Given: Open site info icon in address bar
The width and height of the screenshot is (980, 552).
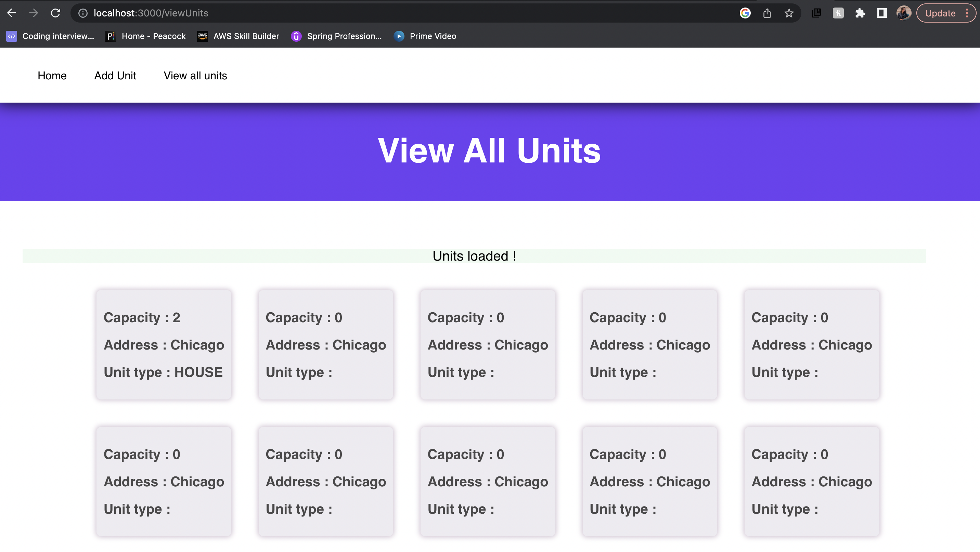Looking at the screenshot, I should tap(83, 13).
